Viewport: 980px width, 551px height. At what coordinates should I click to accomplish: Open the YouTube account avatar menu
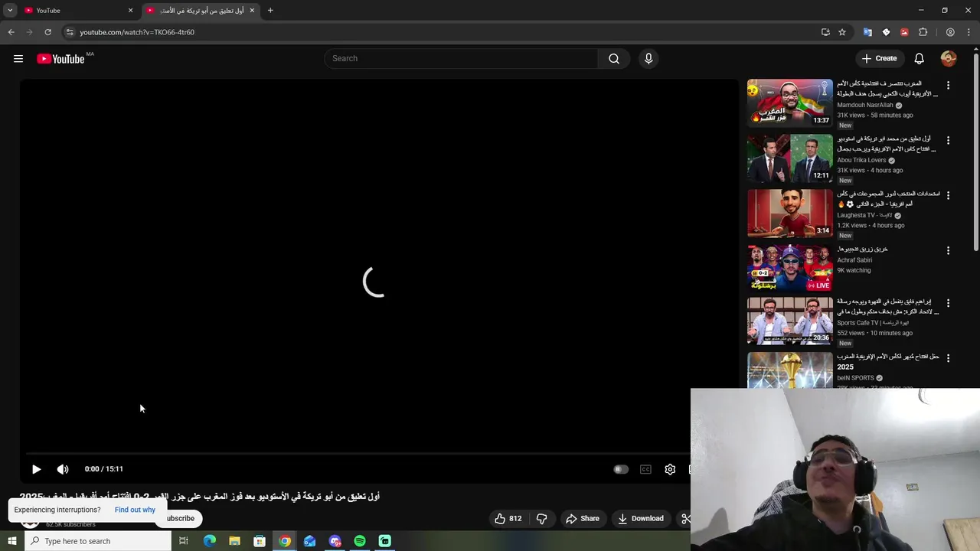tap(949, 59)
